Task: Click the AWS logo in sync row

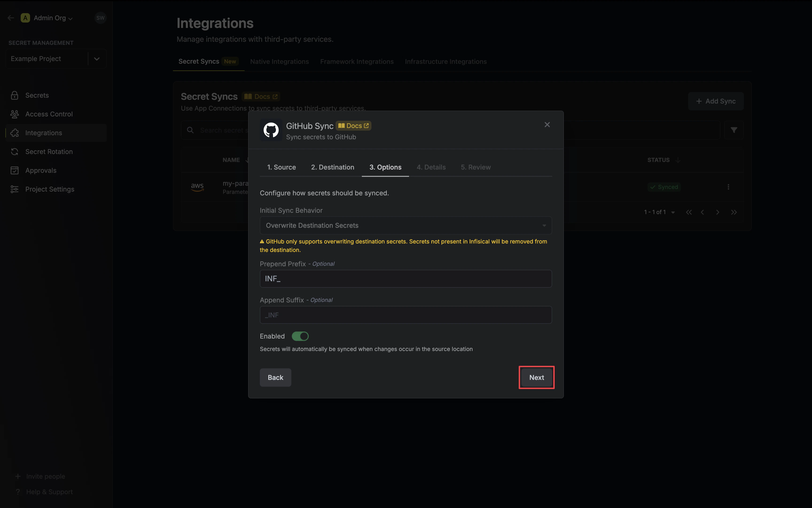Action: click(x=197, y=187)
